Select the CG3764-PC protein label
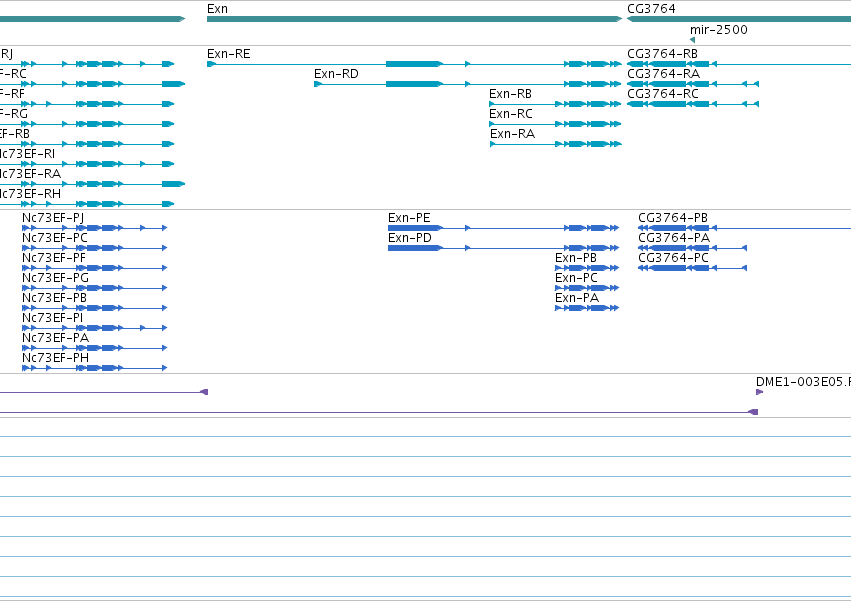851x601 pixels. coord(674,258)
